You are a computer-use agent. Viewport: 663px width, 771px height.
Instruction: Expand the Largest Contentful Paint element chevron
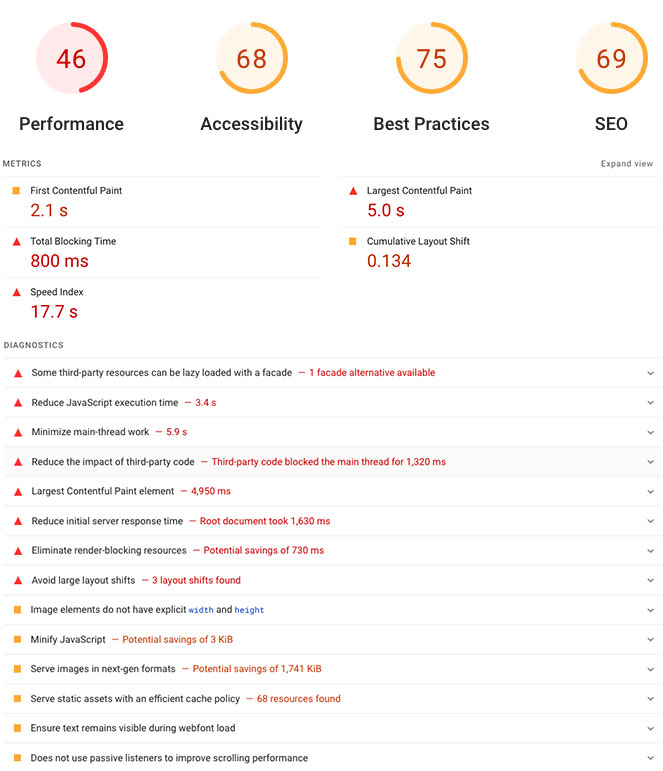[x=651, y=492]
